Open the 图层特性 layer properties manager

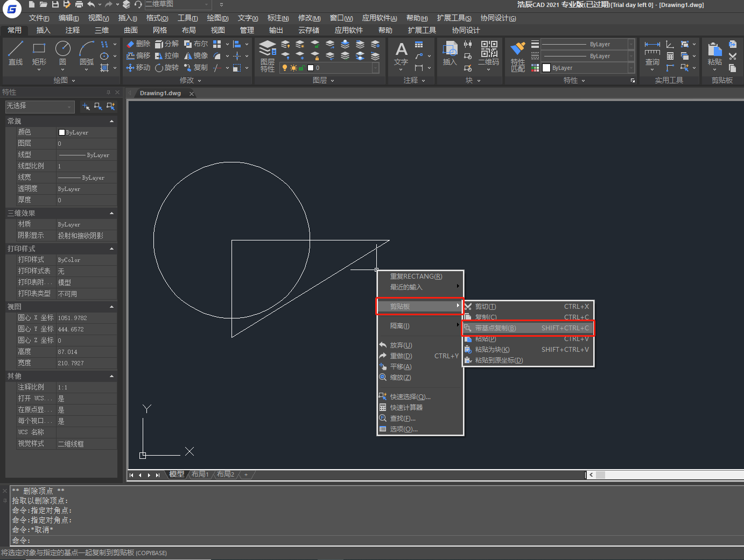268,55
